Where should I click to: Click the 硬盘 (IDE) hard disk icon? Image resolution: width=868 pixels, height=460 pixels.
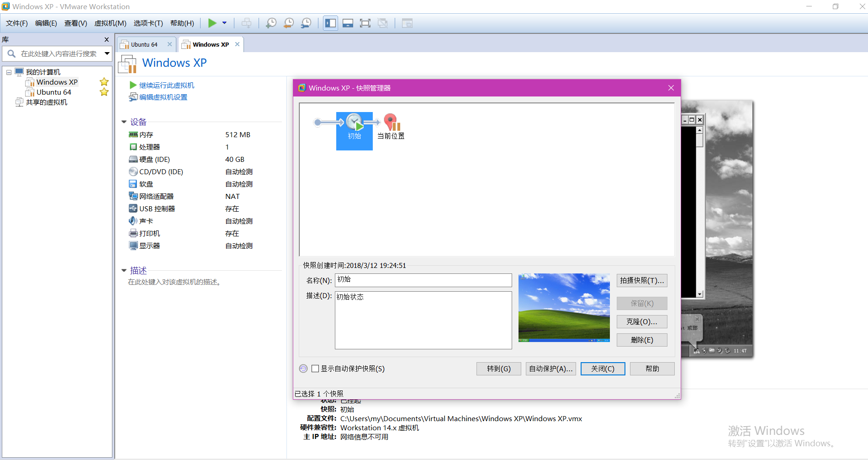tap(133, 160)
